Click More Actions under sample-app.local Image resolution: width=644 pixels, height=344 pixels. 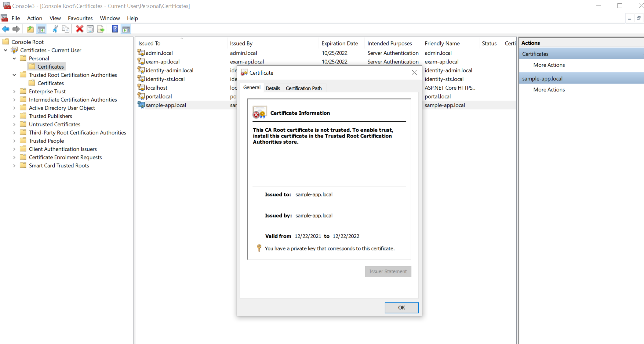tap(549, 90)
